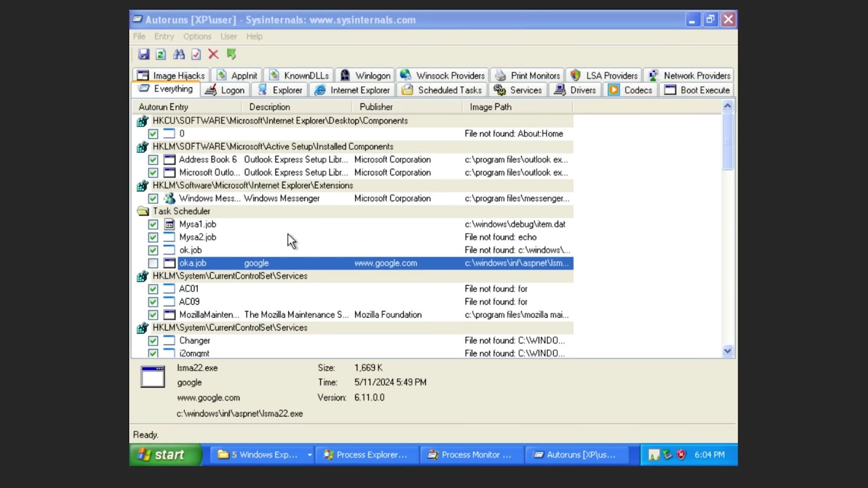
Task: Switch to the Boot Execute tab
Action: pyautogui.click(x=697, y=90)
